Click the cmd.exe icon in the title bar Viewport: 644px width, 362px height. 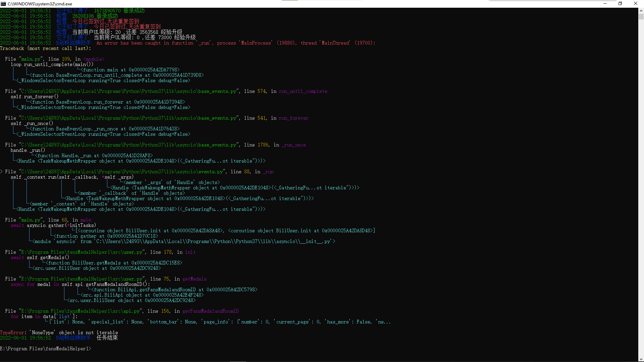pos(3,4)
